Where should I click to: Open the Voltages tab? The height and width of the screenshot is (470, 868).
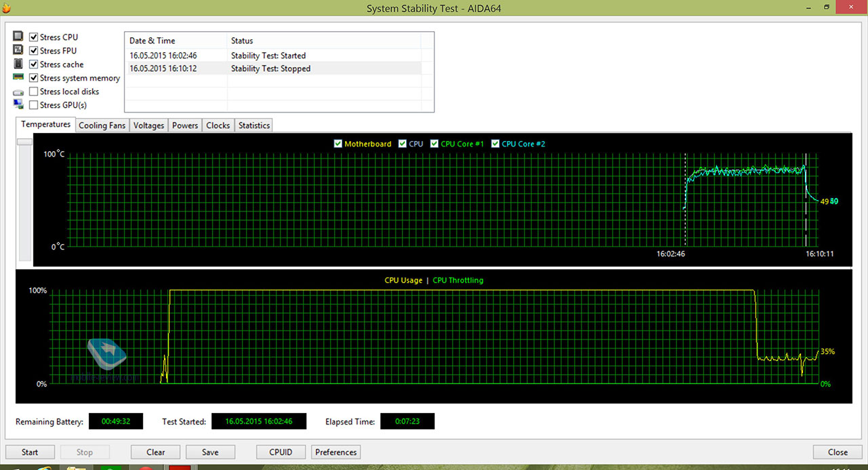pyautogui.click(x=149, y=125)
